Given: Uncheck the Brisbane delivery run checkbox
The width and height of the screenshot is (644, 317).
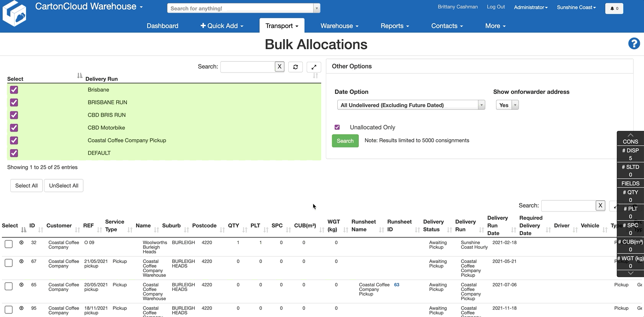Looking at the screenshot, I should click(14, 90).
